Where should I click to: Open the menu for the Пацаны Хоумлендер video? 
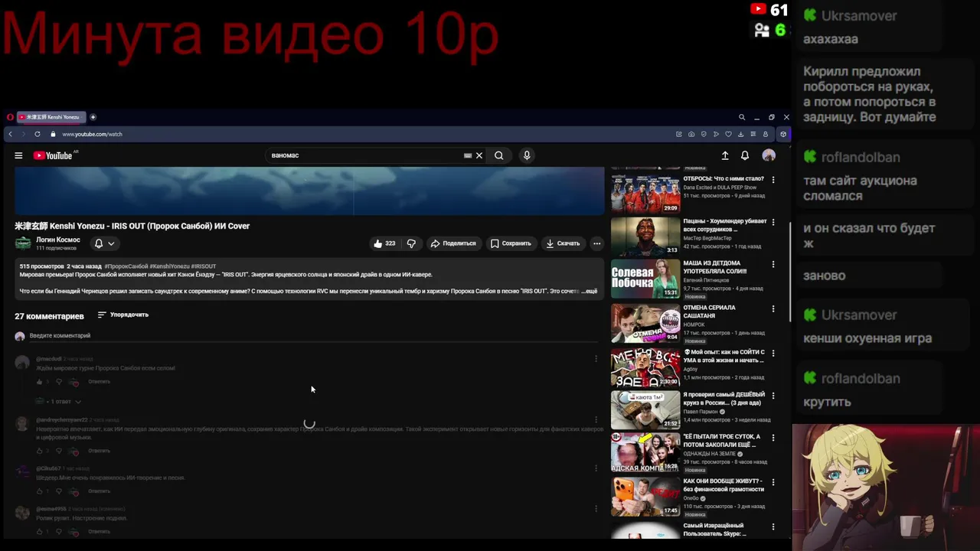point(773,222)
